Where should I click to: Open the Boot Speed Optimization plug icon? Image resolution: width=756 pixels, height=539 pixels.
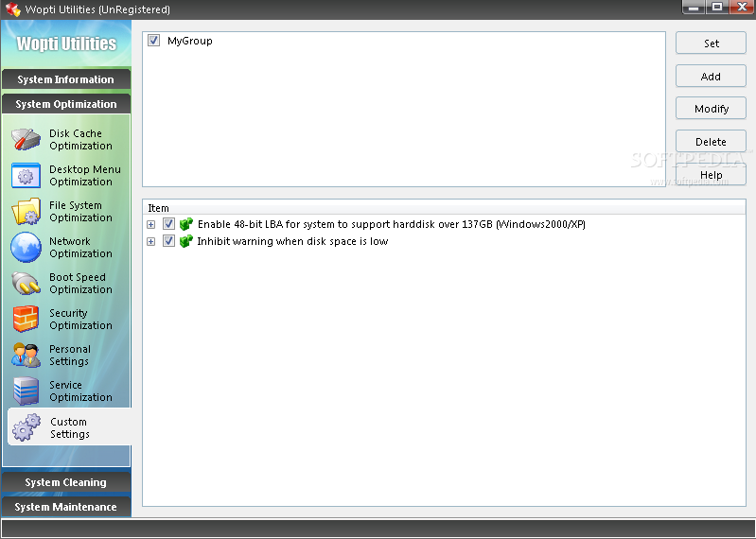tap(26, 284)
